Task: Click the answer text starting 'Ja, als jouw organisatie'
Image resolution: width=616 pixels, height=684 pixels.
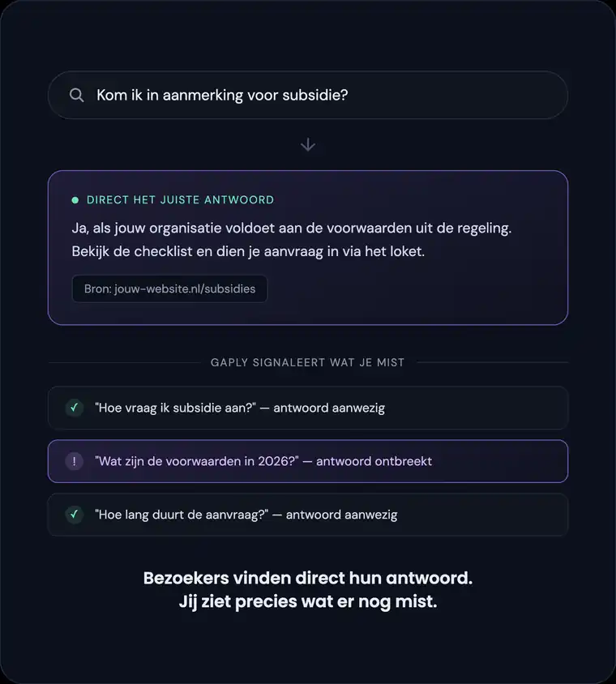Action: coord(292,240)
